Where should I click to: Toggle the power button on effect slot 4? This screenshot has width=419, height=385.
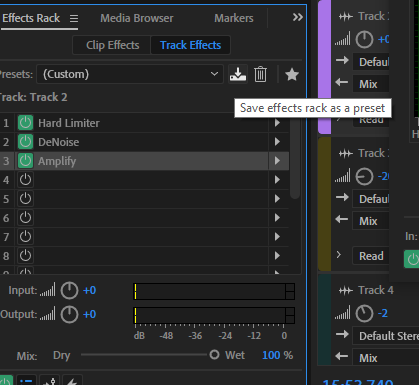click(x=25, y=180)
